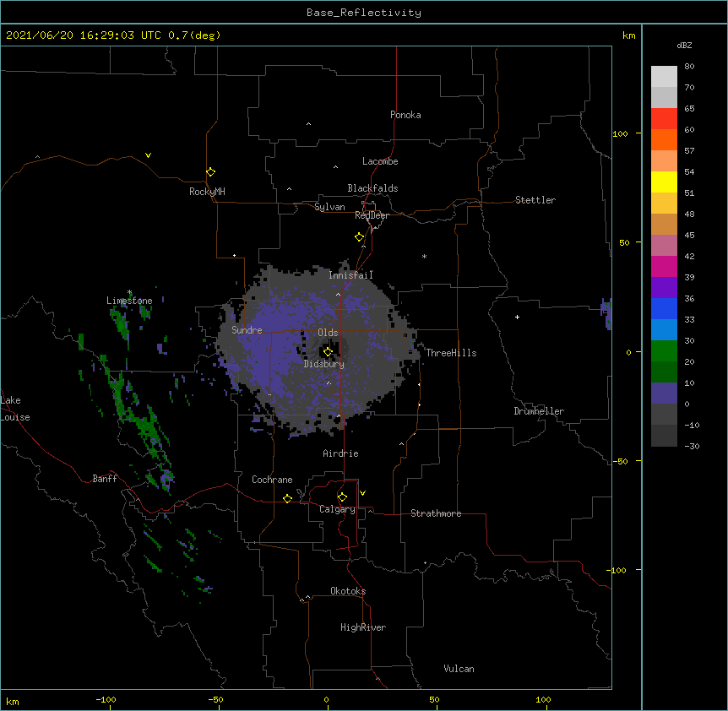Screen dimensions: 728x711
Task: Click the white cross marker west of Drumheller
Action: [x=517, y=317]
